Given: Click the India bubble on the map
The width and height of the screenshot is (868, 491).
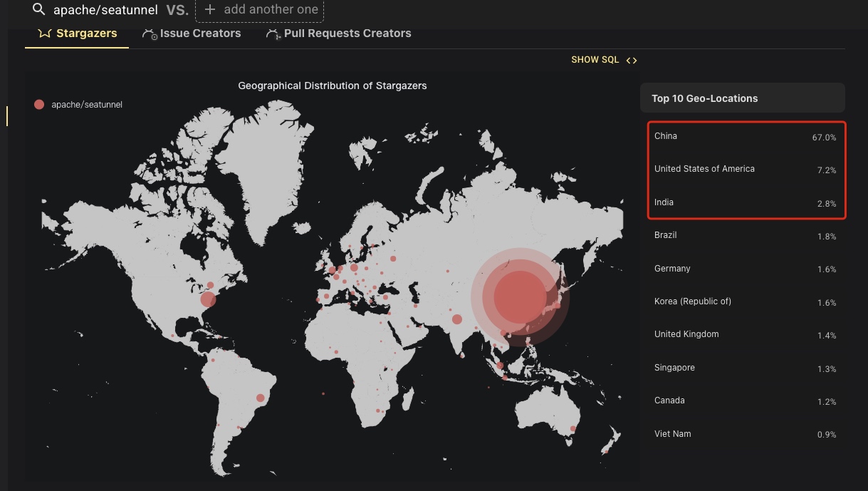Looking at the screenshot, I should [x=457, y=319].
